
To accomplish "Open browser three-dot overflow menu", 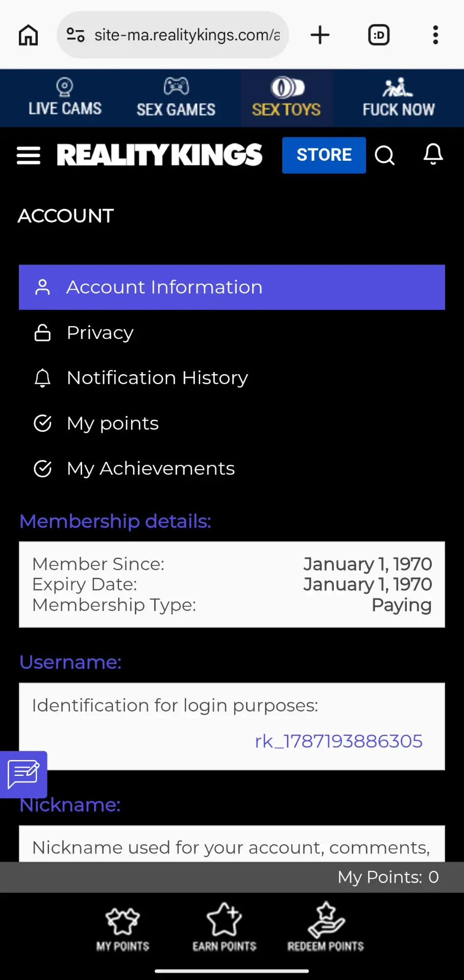I will tap(435, 35).
